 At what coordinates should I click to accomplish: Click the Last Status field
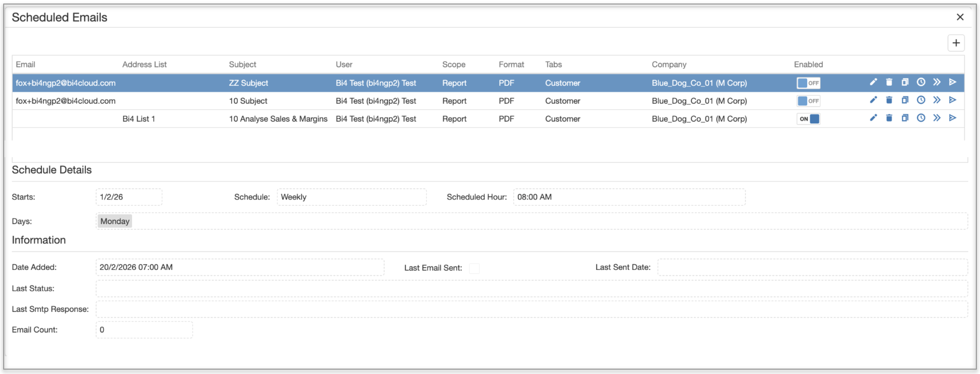click(x=532, y=289)
